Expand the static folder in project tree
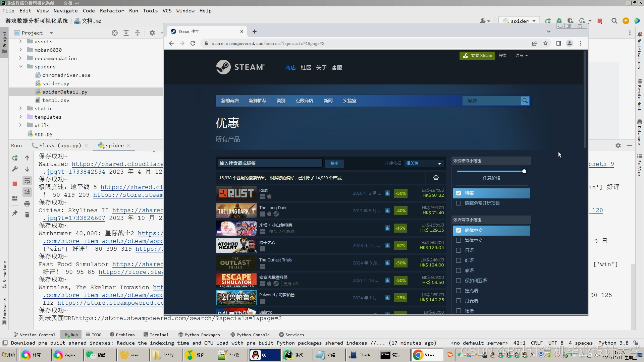Viewport: 644px width, 362px height. point(20,108)
